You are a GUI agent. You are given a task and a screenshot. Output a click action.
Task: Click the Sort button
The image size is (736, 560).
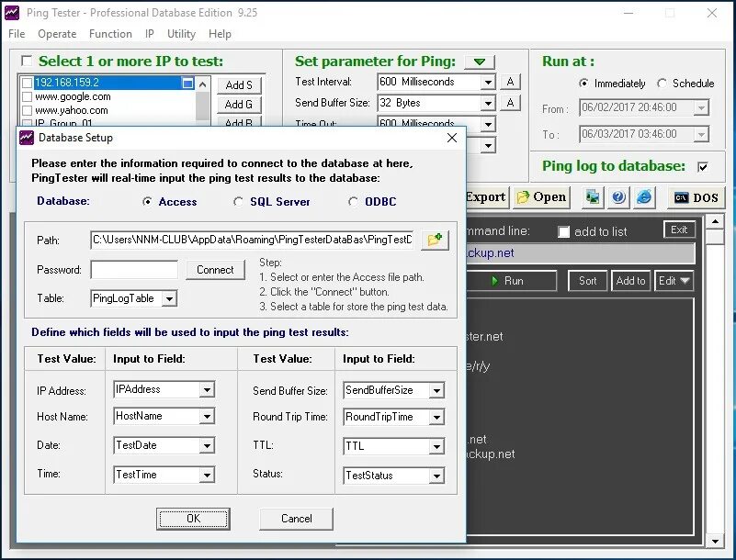point(587,281)
